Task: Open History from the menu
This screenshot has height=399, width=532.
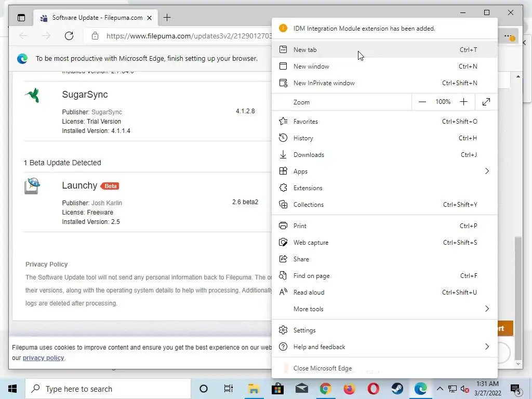Action: point(385,138)
